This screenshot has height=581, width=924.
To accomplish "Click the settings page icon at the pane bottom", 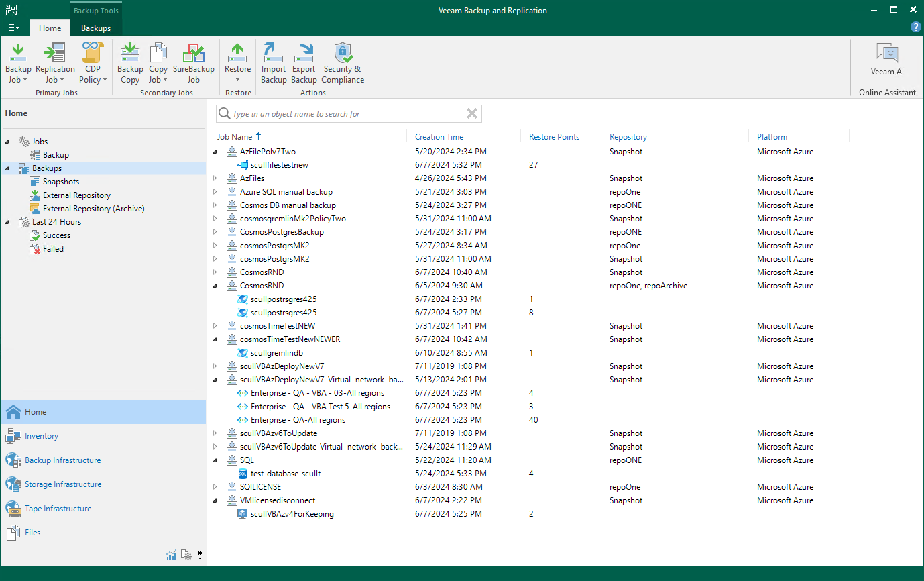I will [186, 555].
